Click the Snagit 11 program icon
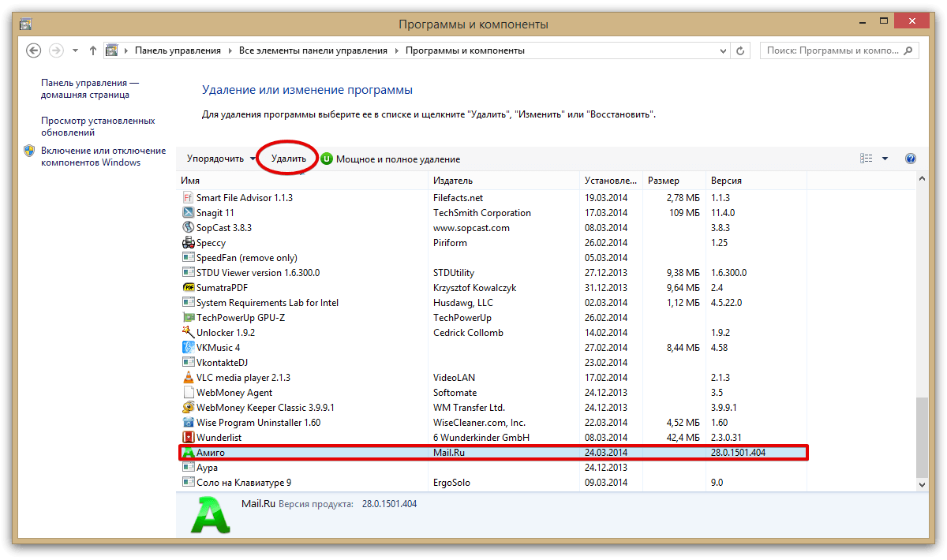This screenshot has height=560, width=947. (x=188, y=213)
